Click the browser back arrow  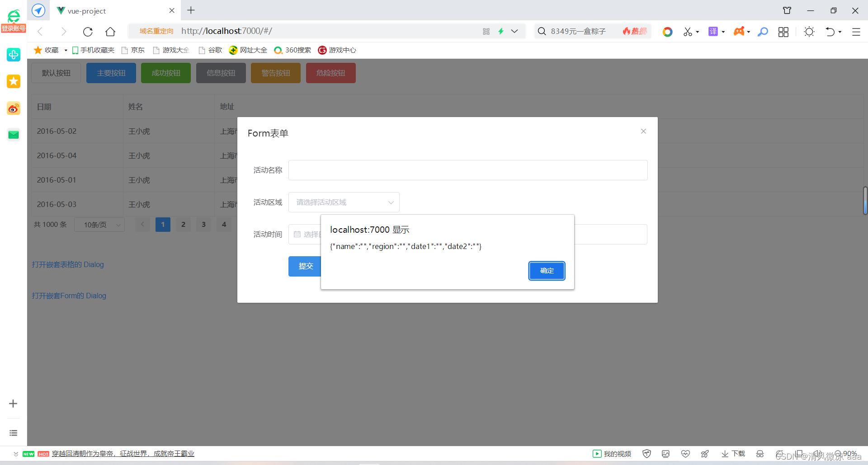[x=40, y=31]
